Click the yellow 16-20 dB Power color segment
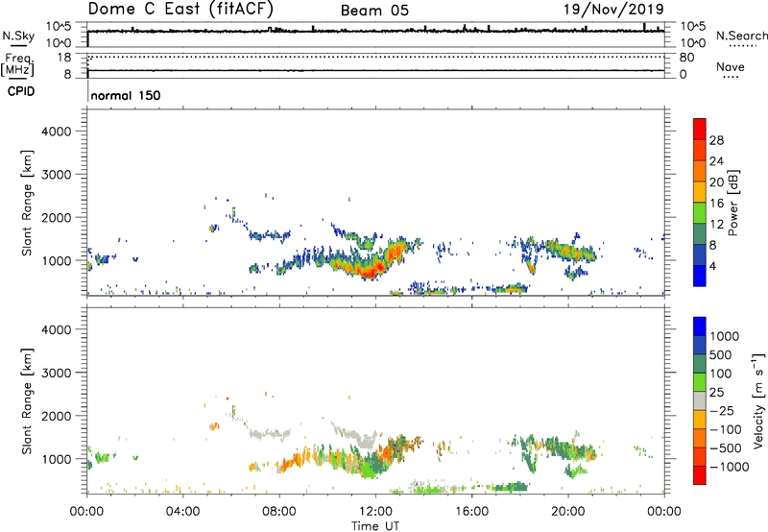768x532 pixels. coord(700,191)
